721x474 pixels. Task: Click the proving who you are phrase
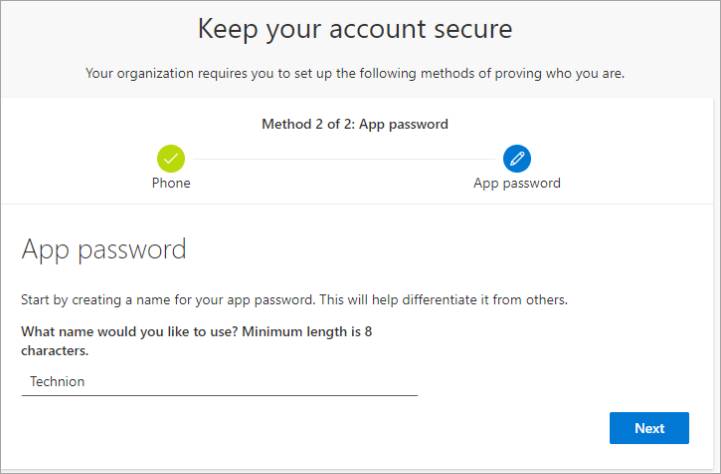point(560,74)
